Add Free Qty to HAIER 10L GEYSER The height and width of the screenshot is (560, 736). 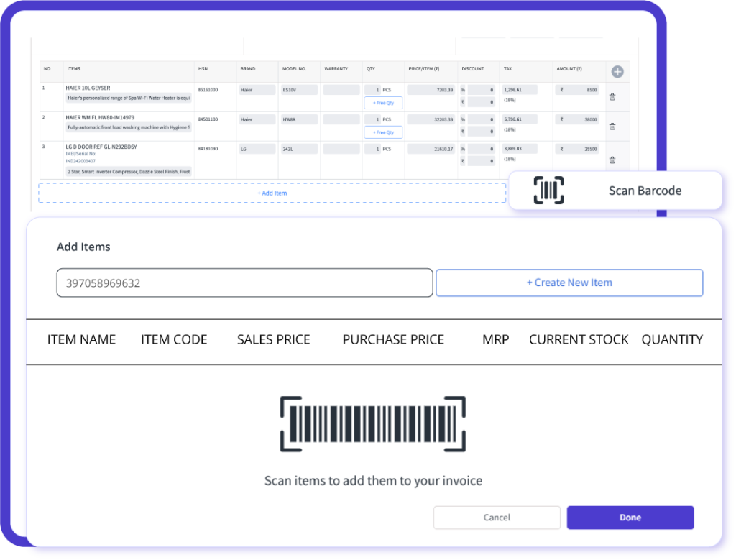pos(382,103)
